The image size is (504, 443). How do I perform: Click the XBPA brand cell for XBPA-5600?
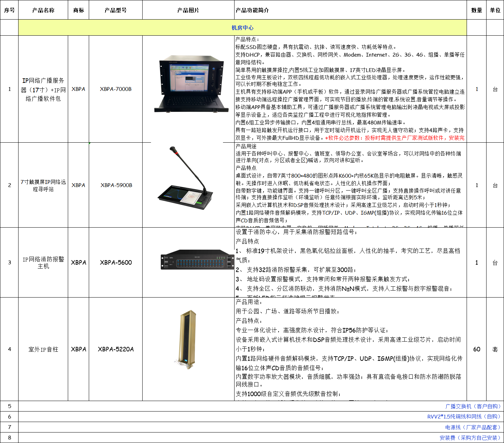[x=79, y=263]
